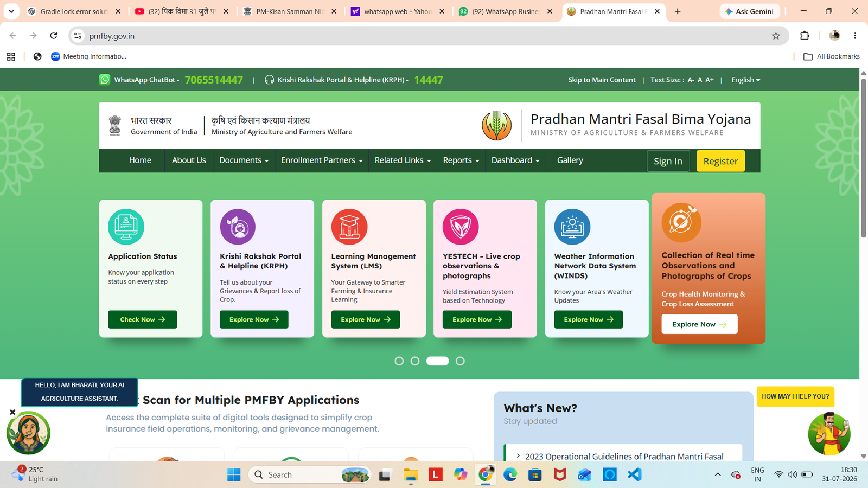
Task: Open Visual Studio Code from the taskbar
Action: [635, 474]
